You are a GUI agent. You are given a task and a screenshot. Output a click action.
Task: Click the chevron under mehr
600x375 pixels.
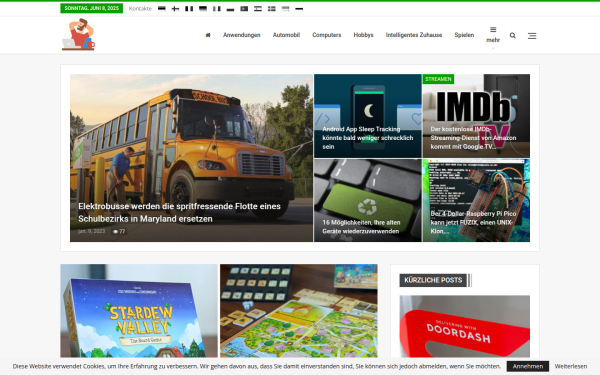tap(493, 48)
